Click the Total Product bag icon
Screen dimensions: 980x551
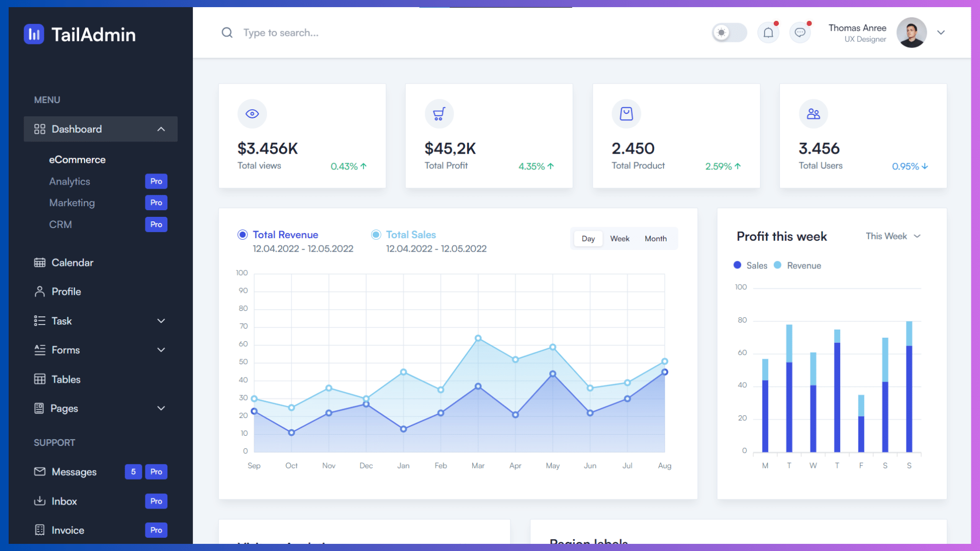626,114
